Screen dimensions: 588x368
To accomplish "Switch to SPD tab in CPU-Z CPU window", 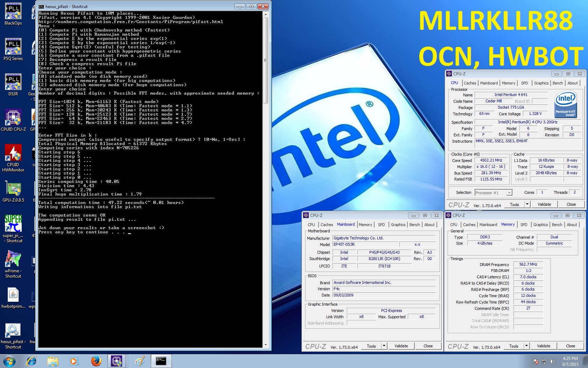I will tap(524, 83).
